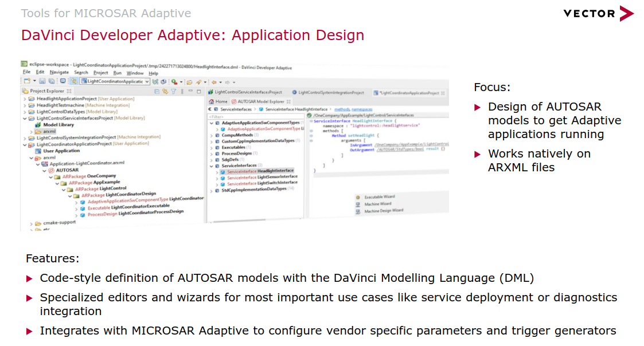The image size is (644, 346).
Task: Open the Search menu
Action: pyautogui.click(x=81, y=73)
